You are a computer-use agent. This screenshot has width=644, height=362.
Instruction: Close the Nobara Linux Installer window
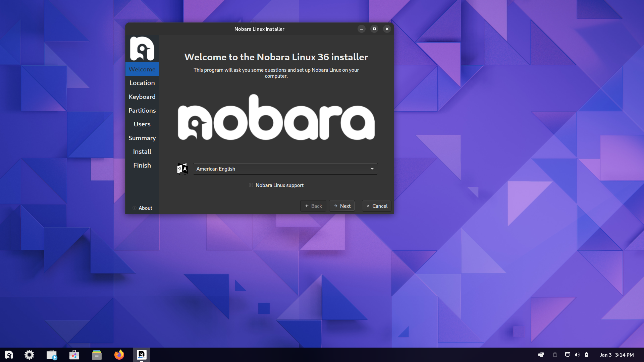point(387,29)
